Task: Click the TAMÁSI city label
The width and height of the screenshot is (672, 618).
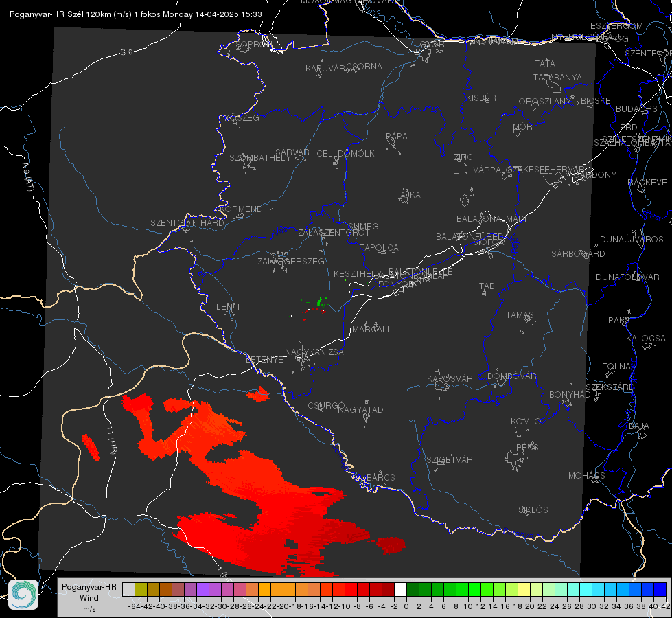Action: click(x=521, y=315)
